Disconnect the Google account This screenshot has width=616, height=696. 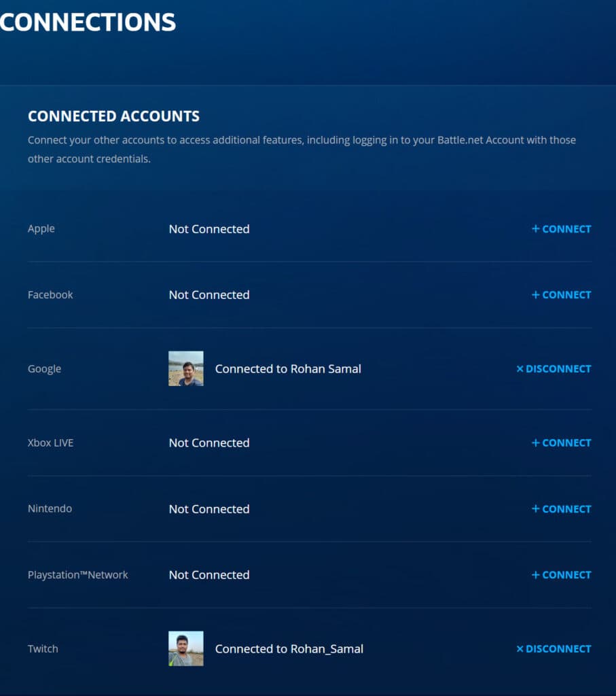tap(557, 368)
